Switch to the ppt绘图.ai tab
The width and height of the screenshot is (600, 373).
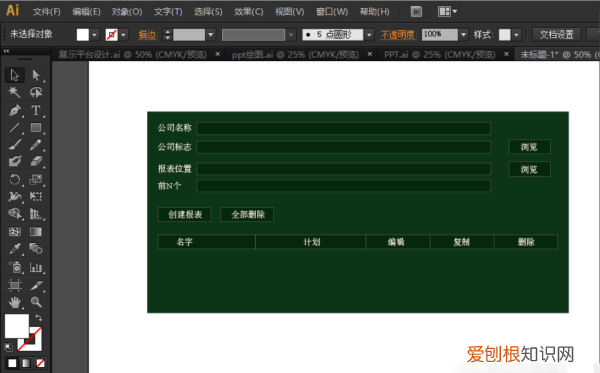click(x=295, y=55)
